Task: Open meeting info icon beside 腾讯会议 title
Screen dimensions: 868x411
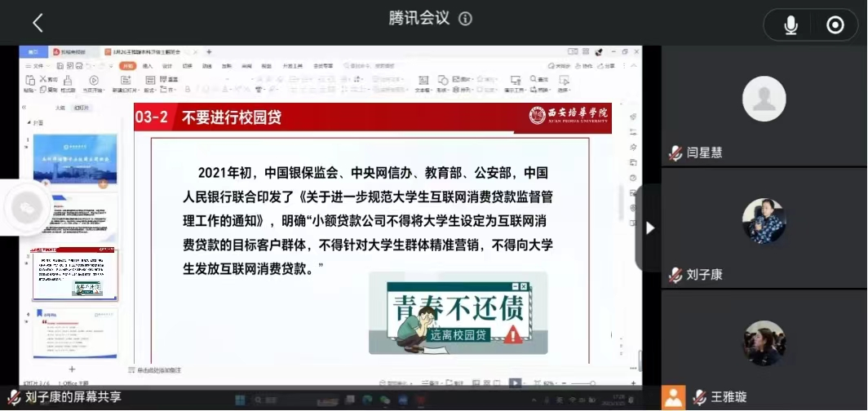Action: [465, 19]
